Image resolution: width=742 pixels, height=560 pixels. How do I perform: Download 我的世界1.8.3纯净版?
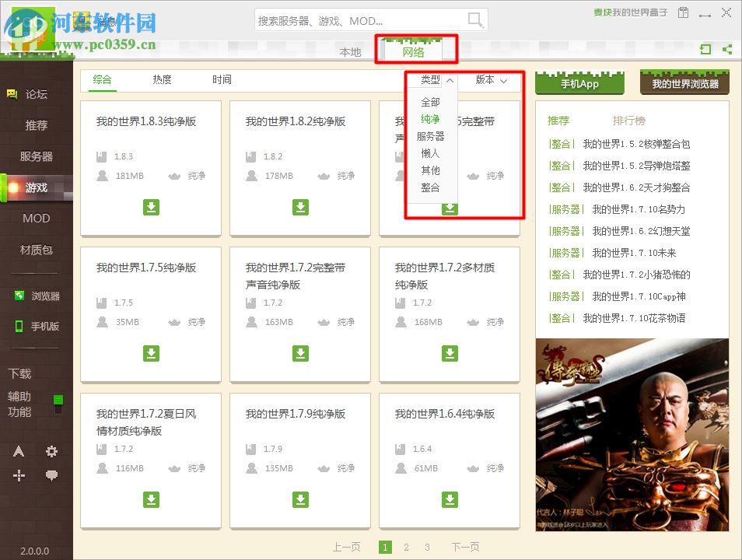click(x=151, y=207)
